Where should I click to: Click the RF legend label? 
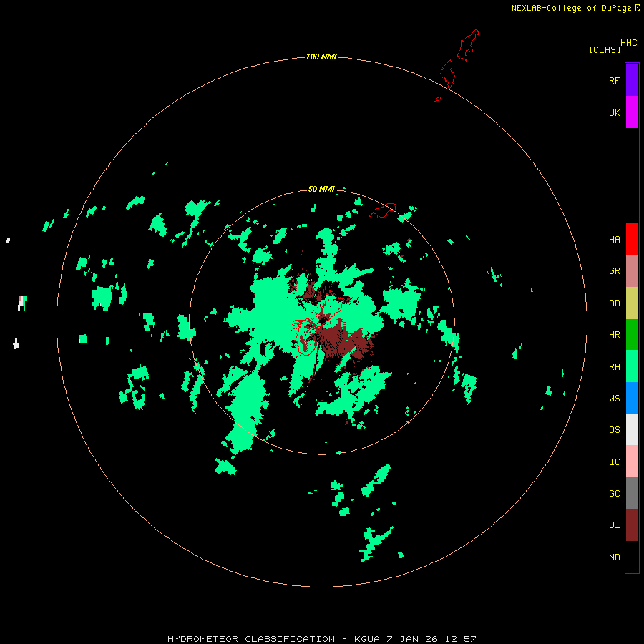614,80
